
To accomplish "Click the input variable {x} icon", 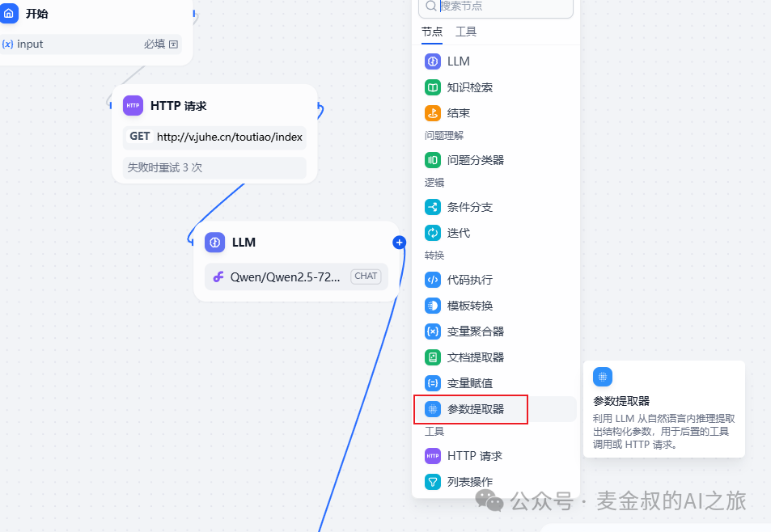I will pyautogui.click(x=7, y=44).
